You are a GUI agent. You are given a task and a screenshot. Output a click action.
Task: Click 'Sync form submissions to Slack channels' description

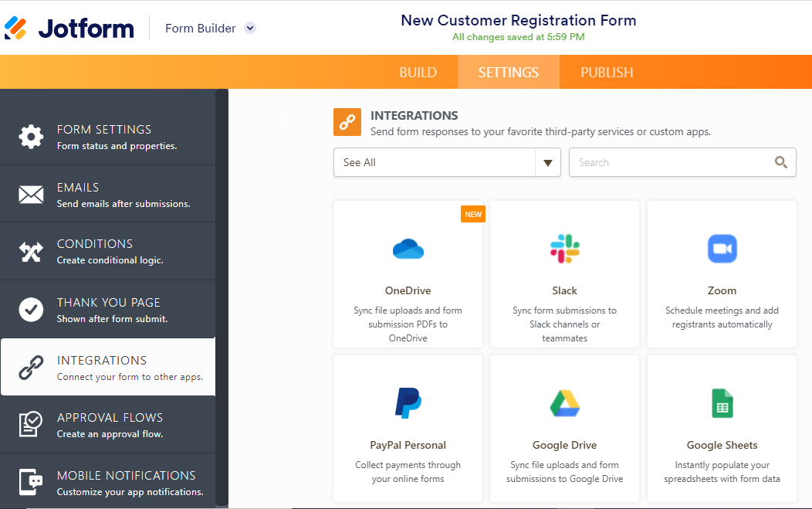tap(564, 324)
